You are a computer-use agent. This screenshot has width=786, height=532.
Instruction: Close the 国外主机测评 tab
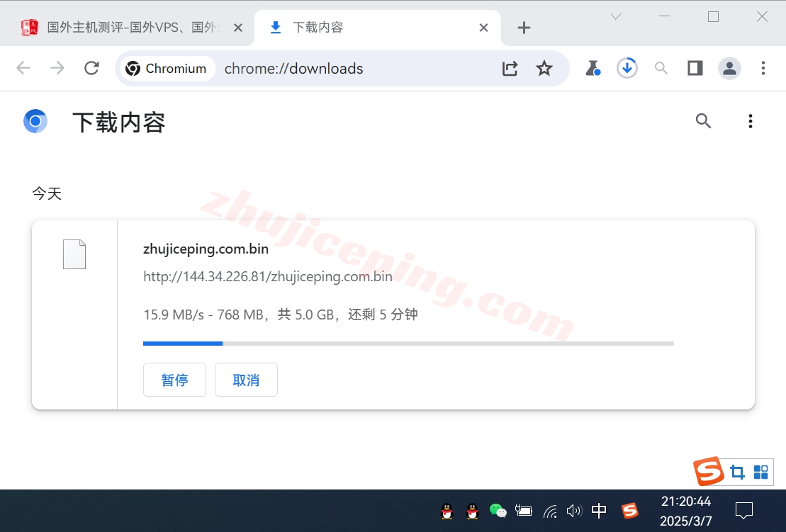[x=238, y=28]
